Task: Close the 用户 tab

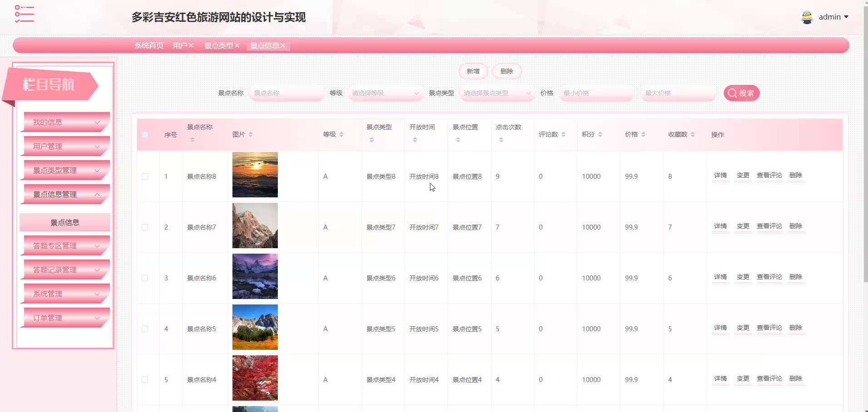Action: (x=191, y=45)
